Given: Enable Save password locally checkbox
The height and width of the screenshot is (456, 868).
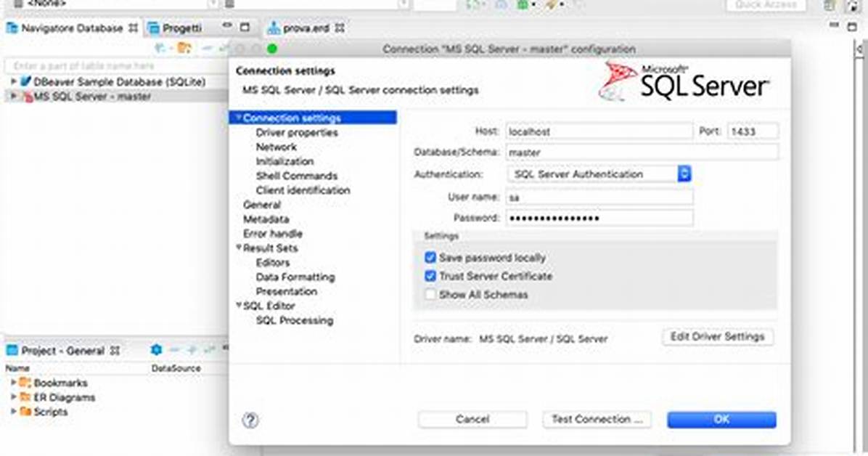Looking at the screenshot, I should pyautogui.click(x=430, y=257).
